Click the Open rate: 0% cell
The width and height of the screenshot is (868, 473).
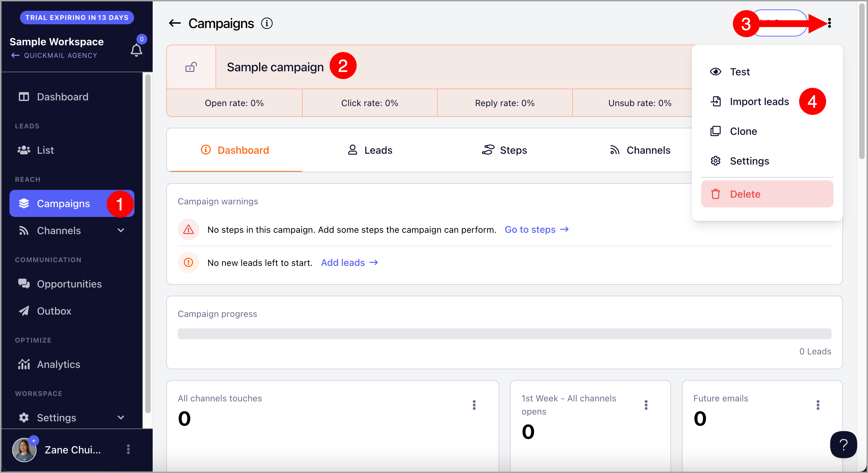pos(234,103)
